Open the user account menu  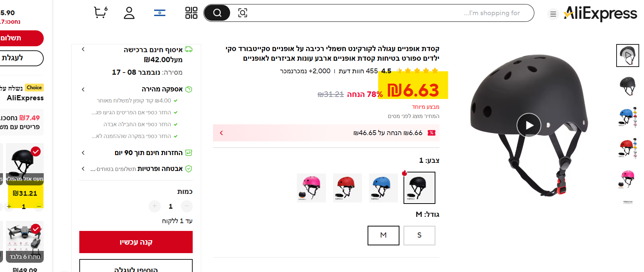tap(129, 13)
